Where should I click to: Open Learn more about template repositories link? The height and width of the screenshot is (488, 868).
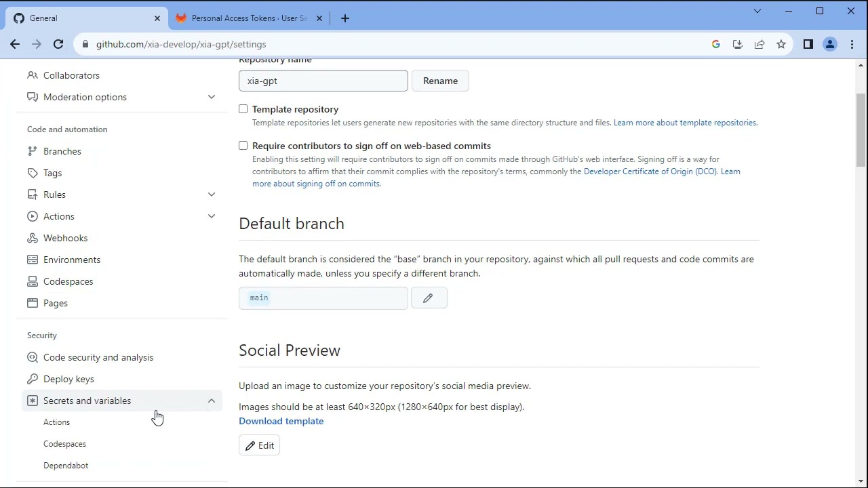[x=685, y=123]
